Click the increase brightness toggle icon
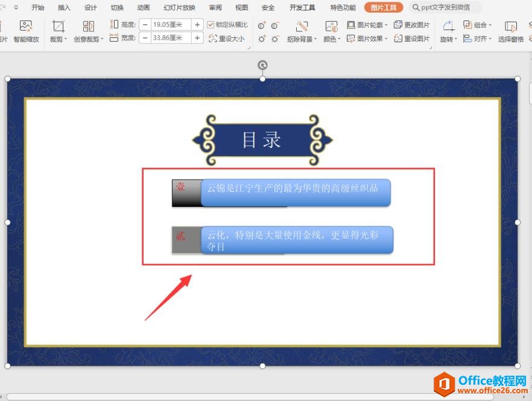532x401 pixels. coord(261,38)
